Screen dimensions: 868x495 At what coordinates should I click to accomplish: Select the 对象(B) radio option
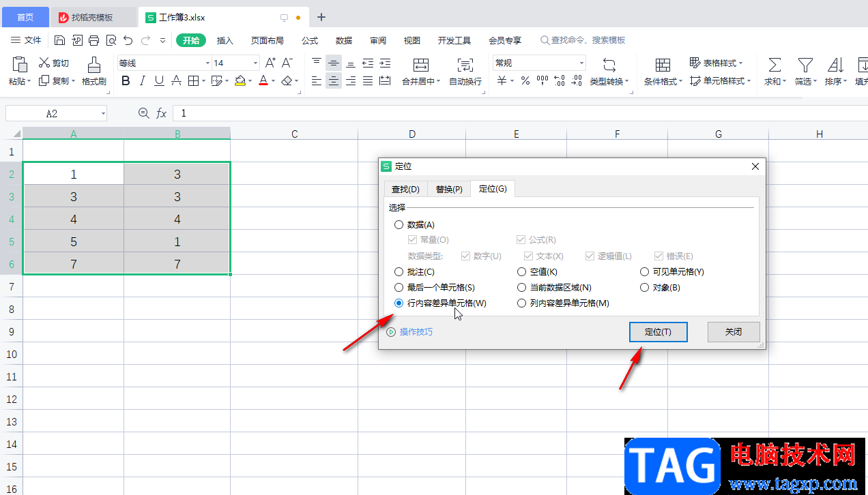[x=644, y=287]
